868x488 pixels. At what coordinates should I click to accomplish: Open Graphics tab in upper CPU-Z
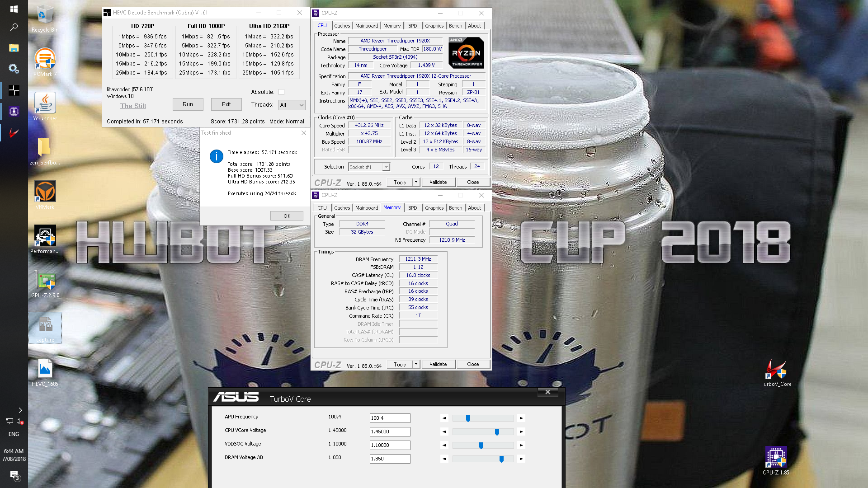tap(434, 26)
